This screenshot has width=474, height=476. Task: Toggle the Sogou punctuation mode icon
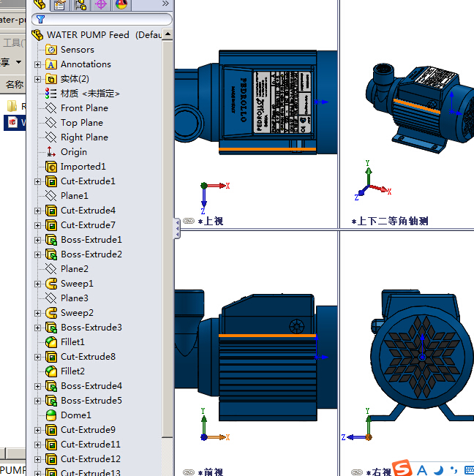coord(454,470)
